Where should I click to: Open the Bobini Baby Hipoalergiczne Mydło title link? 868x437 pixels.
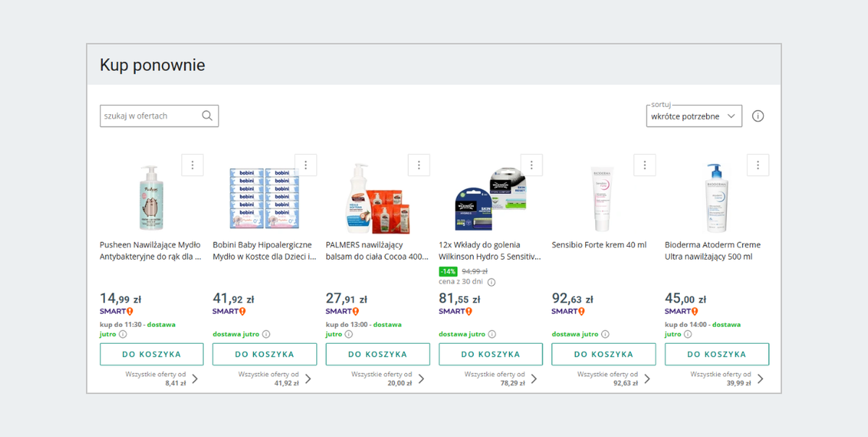[264, 250]
